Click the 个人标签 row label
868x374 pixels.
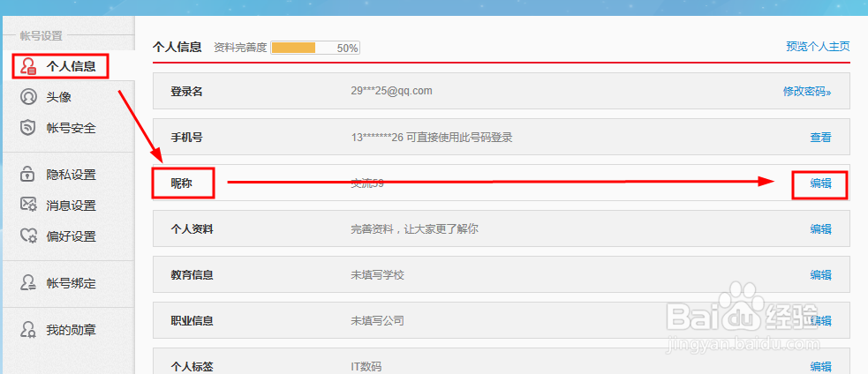(192, 366)
